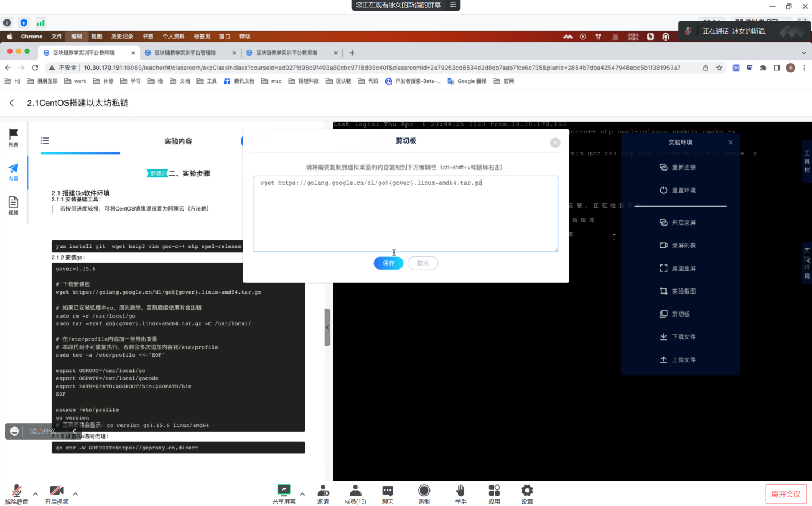Image resolution: width=812 pixels, height=506 pixels.
Task: Expand share options arrow beside 共享屏幕
Action: tap(302, 493)
